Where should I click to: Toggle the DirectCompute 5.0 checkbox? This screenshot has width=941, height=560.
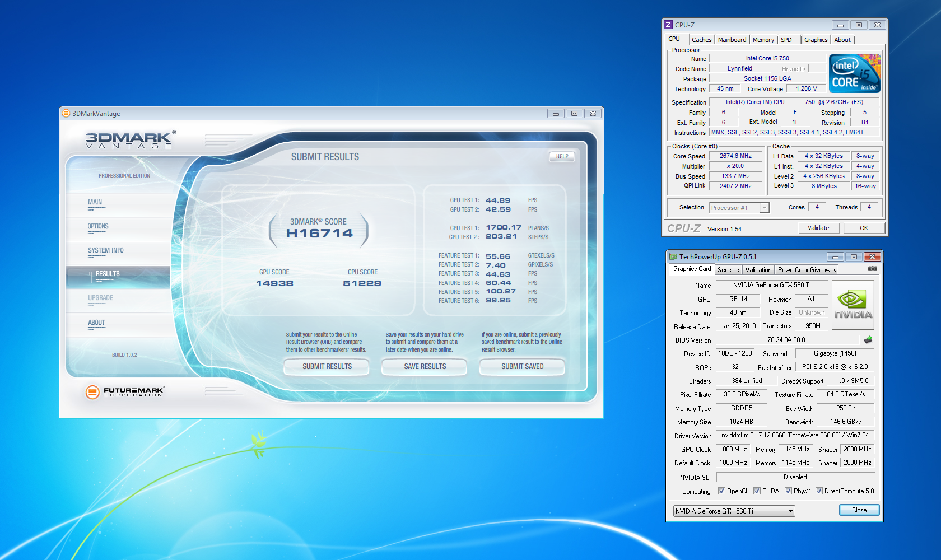[x=819, y=491]
